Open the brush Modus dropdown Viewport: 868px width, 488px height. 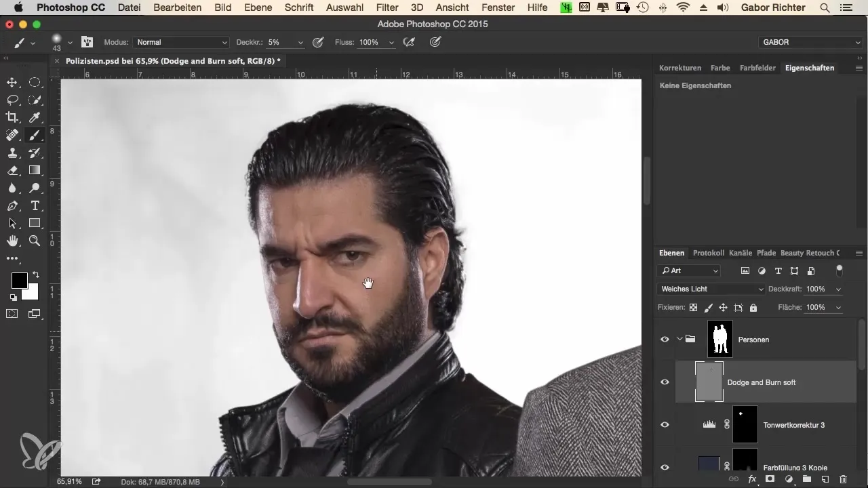(x=180, y=42)
